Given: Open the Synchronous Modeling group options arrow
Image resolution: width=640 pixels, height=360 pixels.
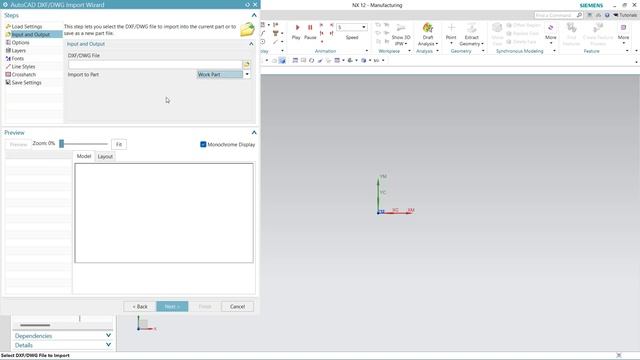Looking at the screenshot, I should [554, 51].
